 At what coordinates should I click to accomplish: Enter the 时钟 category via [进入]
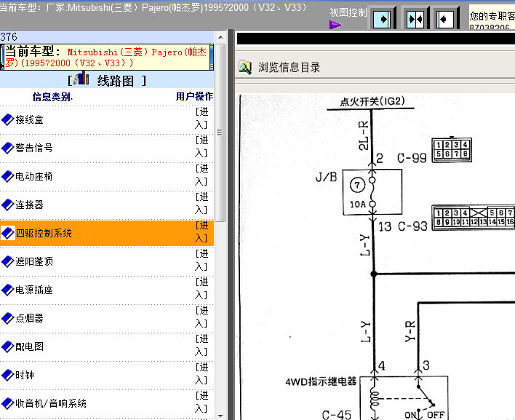(x=201, y=373)
